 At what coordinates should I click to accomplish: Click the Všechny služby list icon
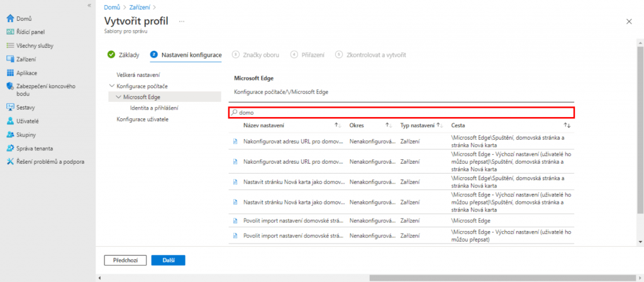[x=10, y=45]
